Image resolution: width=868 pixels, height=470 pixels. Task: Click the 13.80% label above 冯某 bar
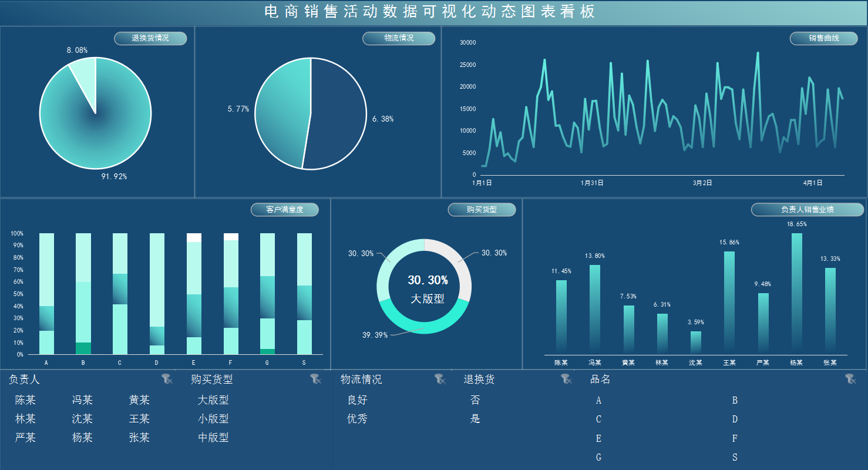(x=595, y=256)
